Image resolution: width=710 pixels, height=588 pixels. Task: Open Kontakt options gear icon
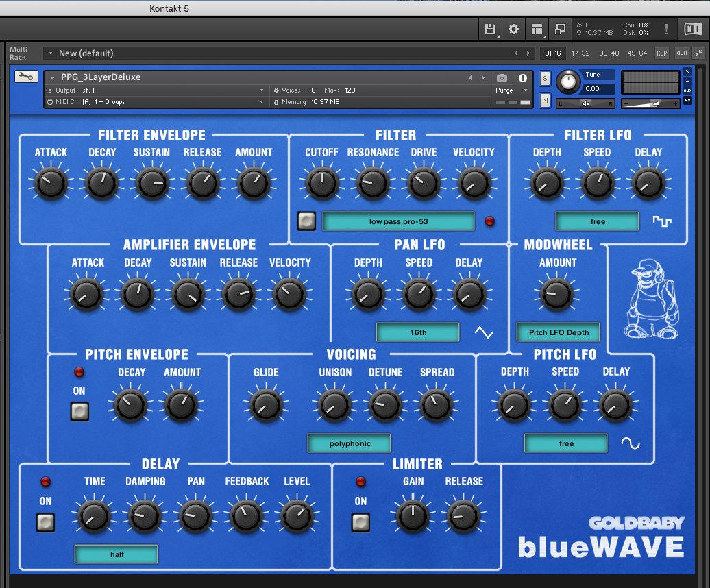tap(513, 29)
